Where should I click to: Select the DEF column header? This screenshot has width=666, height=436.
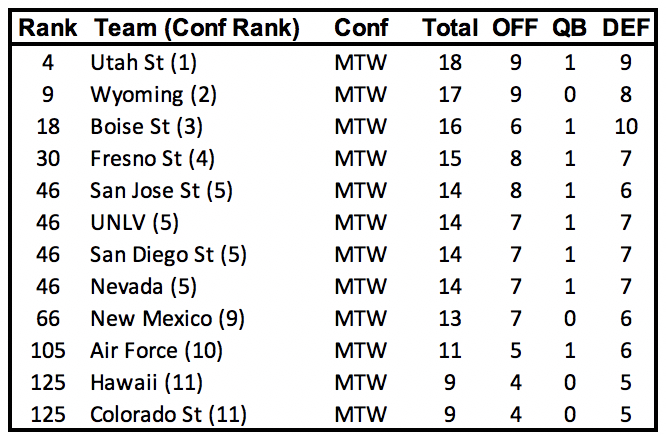(626, 28)
